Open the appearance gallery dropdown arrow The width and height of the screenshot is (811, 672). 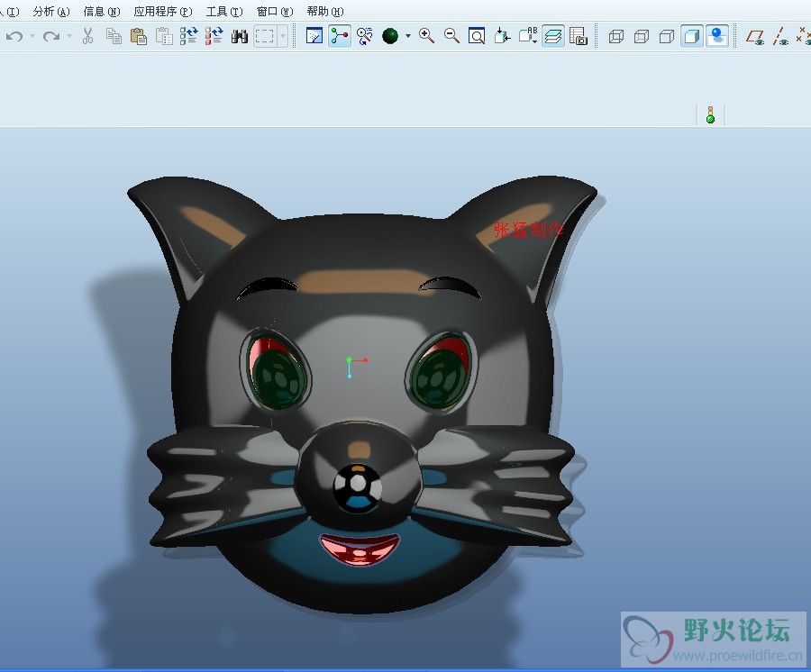click(x=408, y=36)
